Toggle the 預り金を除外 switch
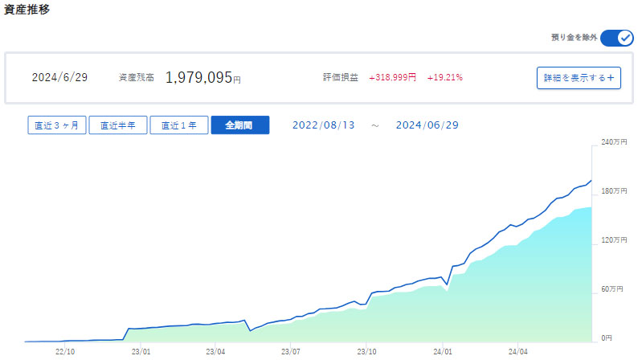This screenshot has width=638, height=364. pyautogui.click(x=616, y=38)
